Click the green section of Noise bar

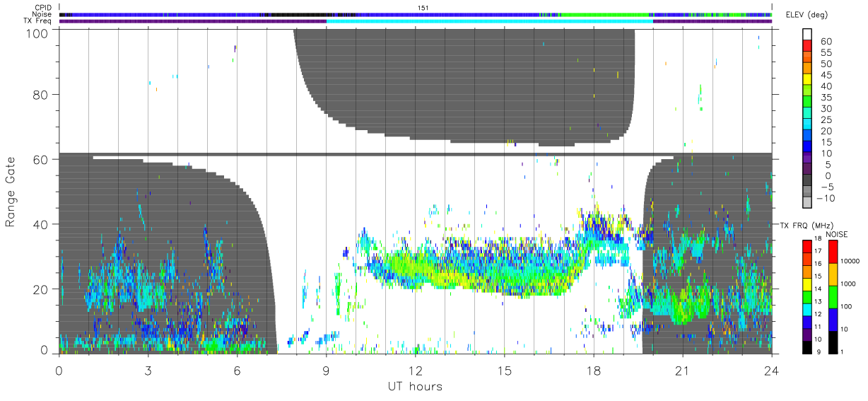604,14
